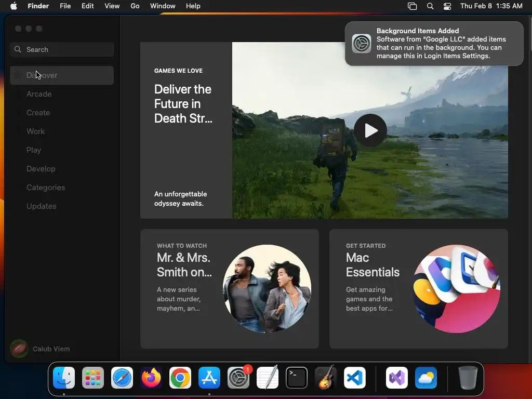The width and height of the screenshot is (532, 399).
Task: Open the Edit menu
Action: coord(87,6)
